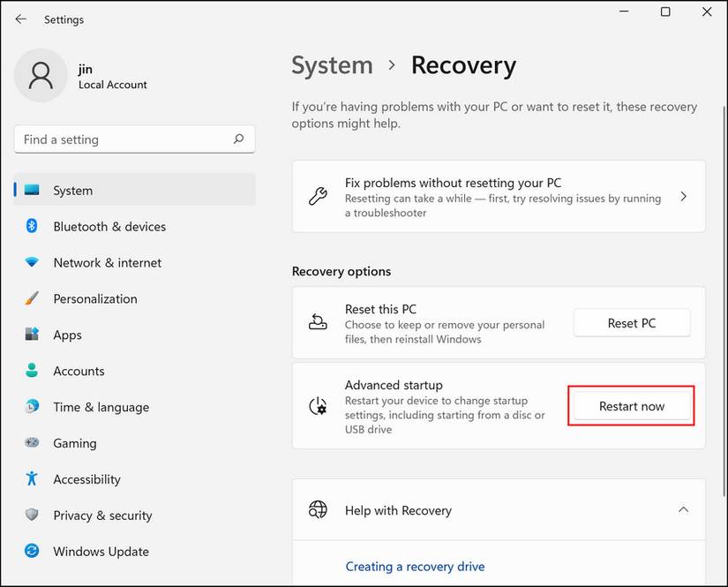
Task: Click the Time & language clock icon
Action: [x=33, y=408]
